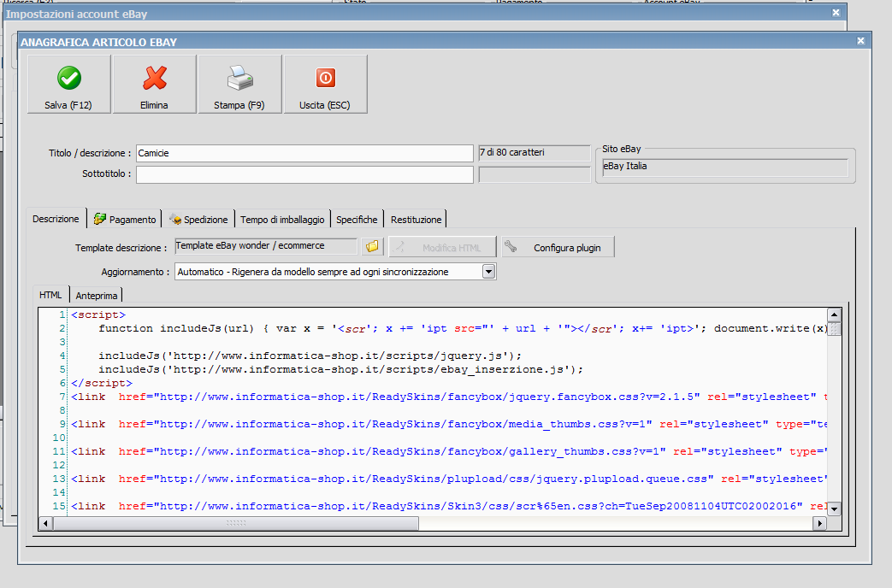Click editor vertical scroll down arrow
This screenshot has width=892, height=588.
(834, 509)
